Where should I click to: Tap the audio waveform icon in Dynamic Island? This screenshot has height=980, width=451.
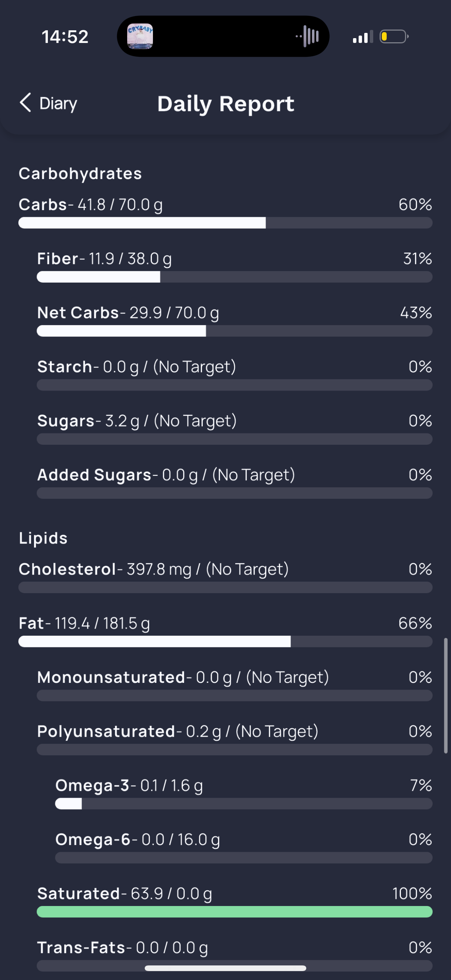pyautogui.click(x=307, y=37)
